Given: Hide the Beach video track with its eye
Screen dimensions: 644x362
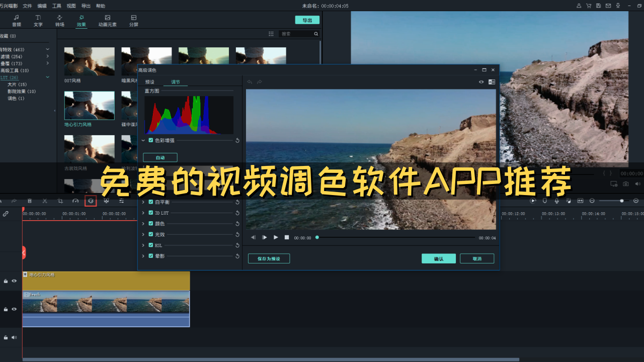Looking at the screenshot, I should point(14,309).
